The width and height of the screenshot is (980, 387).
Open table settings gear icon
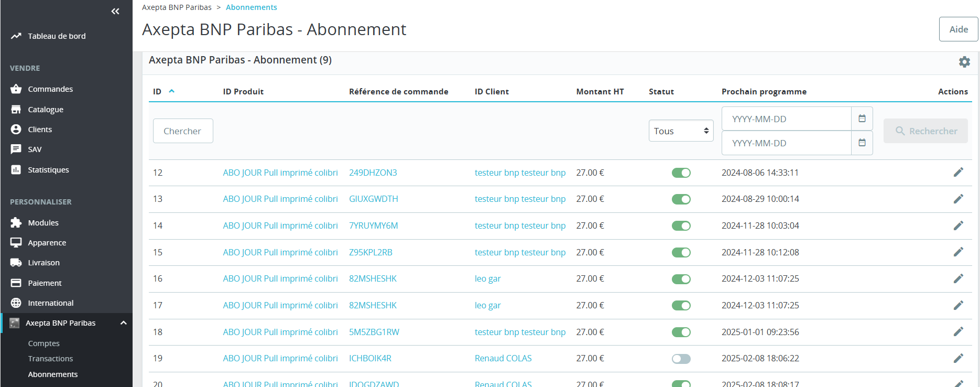964,62
